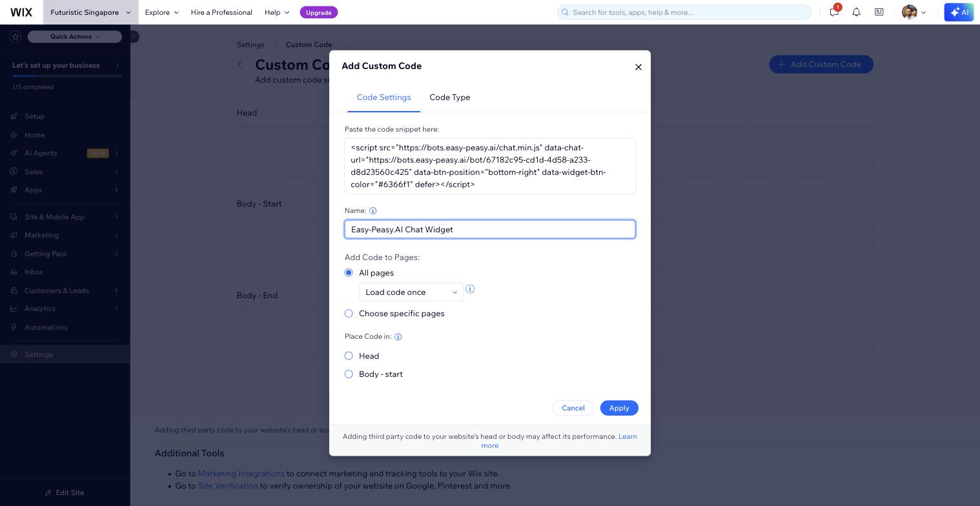Expand the Help menu
This screenshot has height=506, width=980.
pyautogui.click(x=277, y=12)
